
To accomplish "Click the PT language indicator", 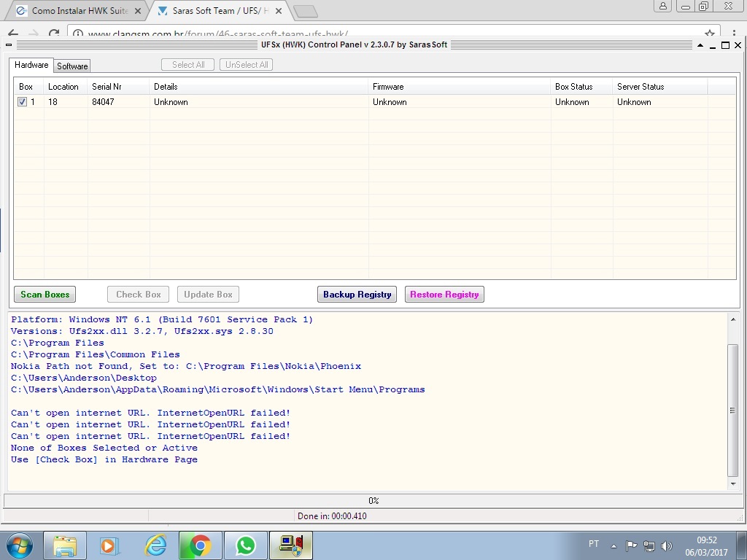I will (x=594, y=544).
